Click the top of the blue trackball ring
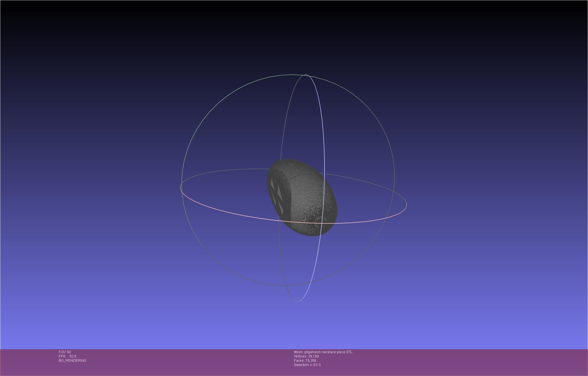This screenshot has width=588, height=376. click(306, 75)
